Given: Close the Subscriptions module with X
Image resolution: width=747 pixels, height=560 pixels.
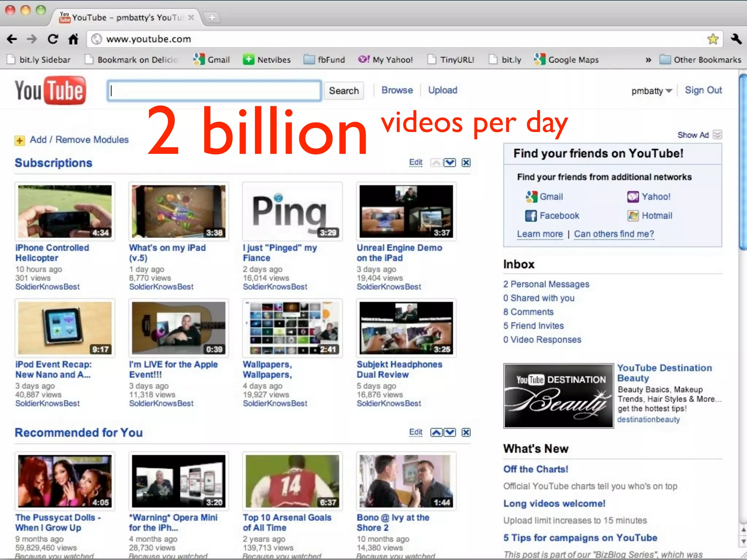Looking at the screenshot, I should coord(466,163).
